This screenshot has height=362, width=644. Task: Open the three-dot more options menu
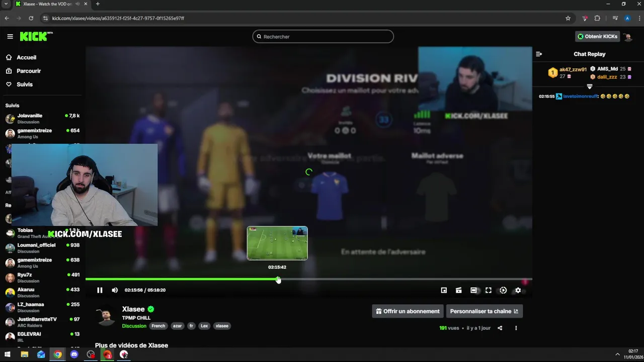click(x=516, y=328)
